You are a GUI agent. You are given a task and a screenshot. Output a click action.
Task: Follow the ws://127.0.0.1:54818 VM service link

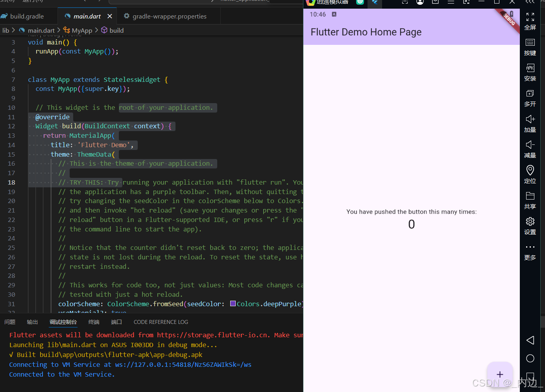tap(183, 364)
